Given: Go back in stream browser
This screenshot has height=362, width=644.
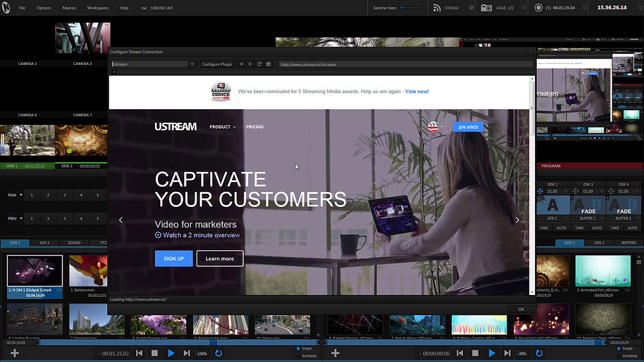Looking at the screenshot, I should pyautogui.click(x=241, y=64).
